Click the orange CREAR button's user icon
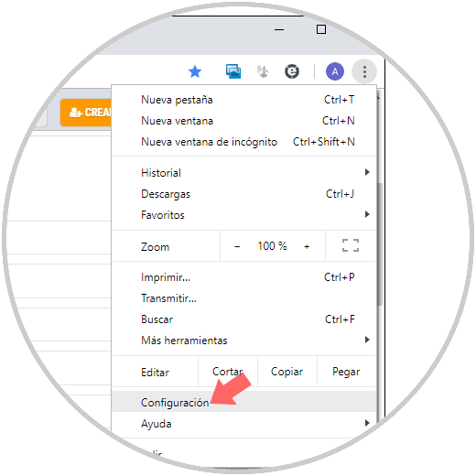The height and width of the screenshot is (476, 476). [76, 113]
